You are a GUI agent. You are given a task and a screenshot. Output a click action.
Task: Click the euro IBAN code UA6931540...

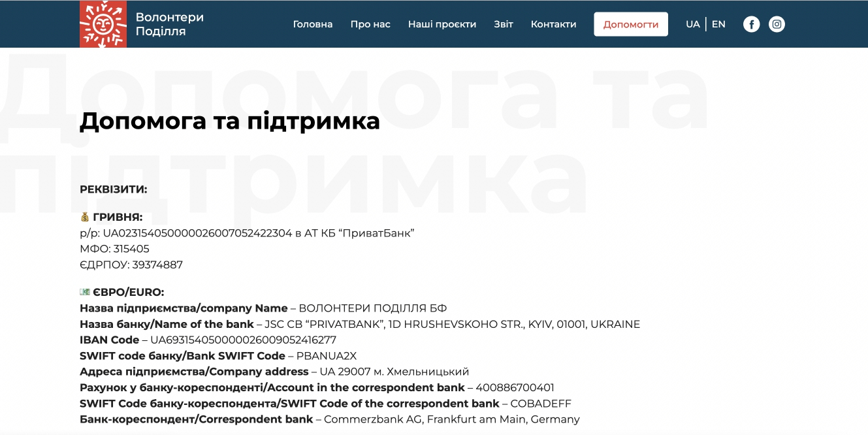pyautogui.click(x=243, y=340)
